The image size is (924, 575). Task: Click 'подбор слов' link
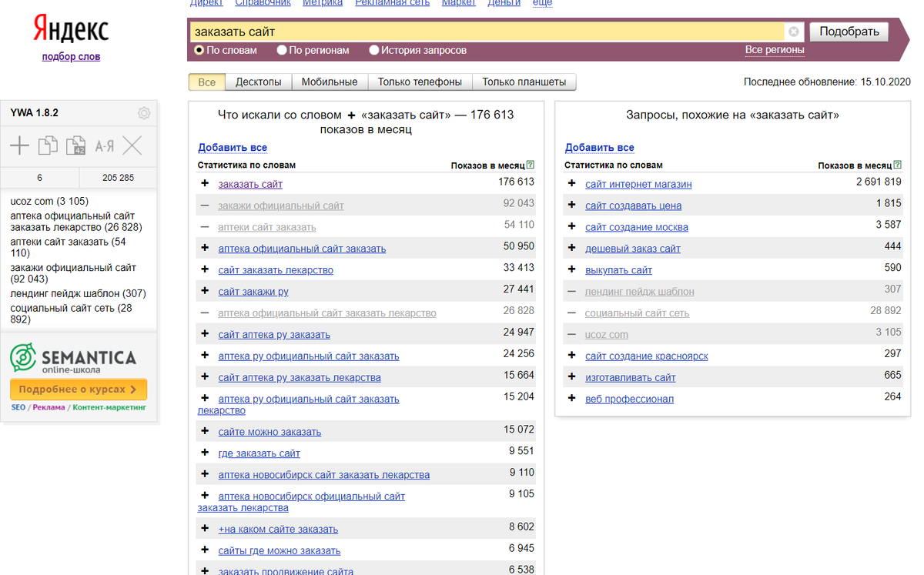point(71,56)
